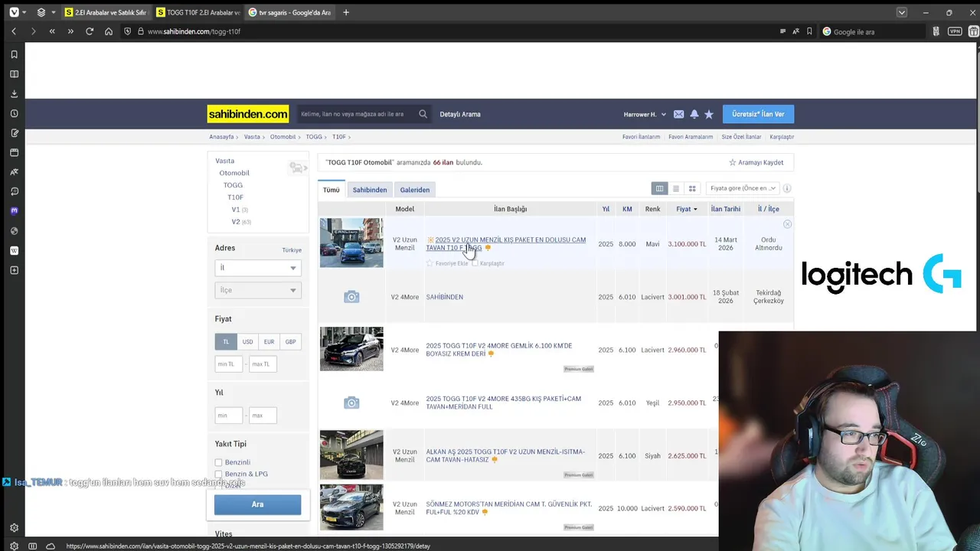
Task: Open thumbnail of ALKAN AŞ black Togg listing
Action: pos(351,455)
